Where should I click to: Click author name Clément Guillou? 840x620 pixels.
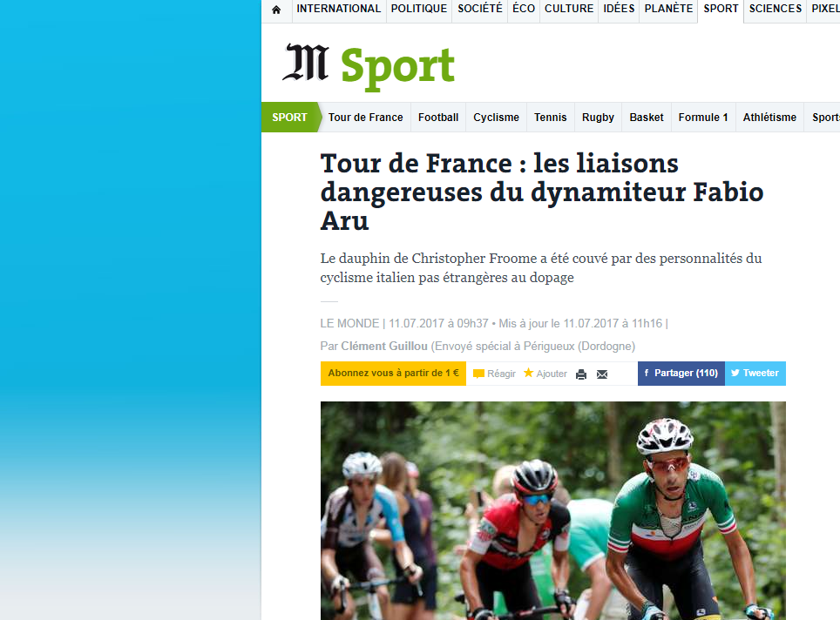click(384, 347)
